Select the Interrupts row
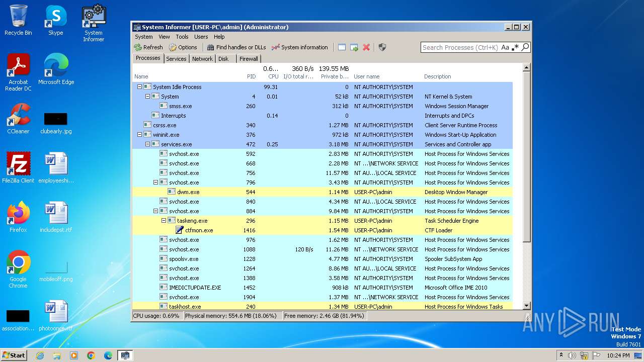Viewport: 644px width, 362px height. tap(322, 116)
